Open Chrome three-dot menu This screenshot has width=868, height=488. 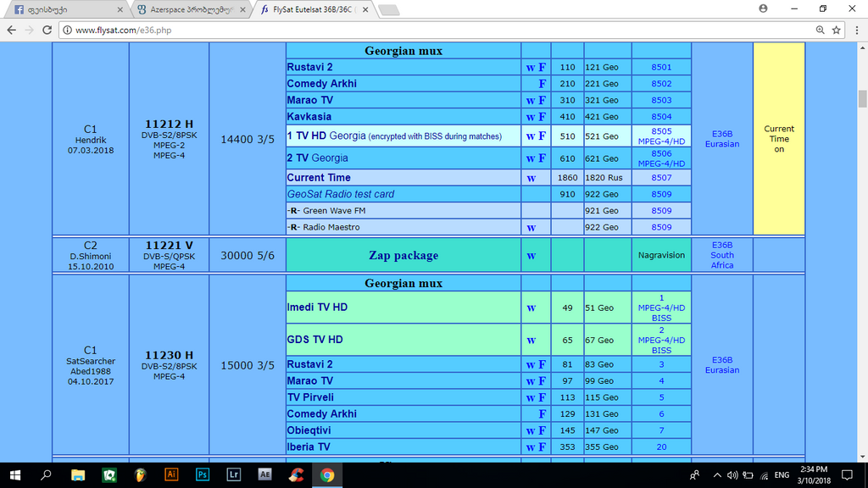click(856, 30)
